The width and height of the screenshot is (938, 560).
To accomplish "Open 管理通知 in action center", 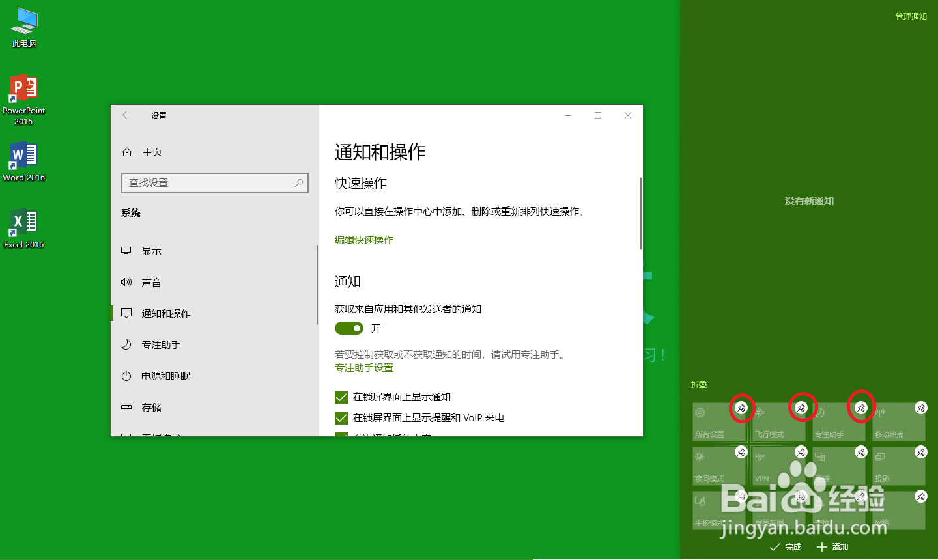I will click(x=911, y=17).
